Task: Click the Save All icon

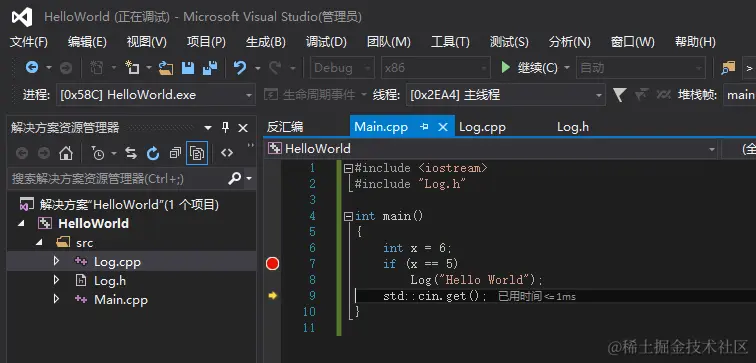Action: (x=210, y=68)
